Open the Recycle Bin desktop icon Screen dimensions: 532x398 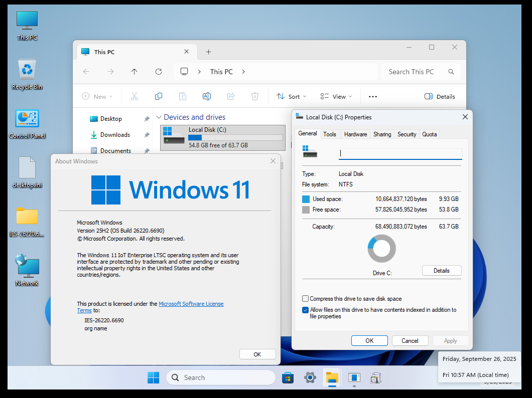tap(27, 75)
